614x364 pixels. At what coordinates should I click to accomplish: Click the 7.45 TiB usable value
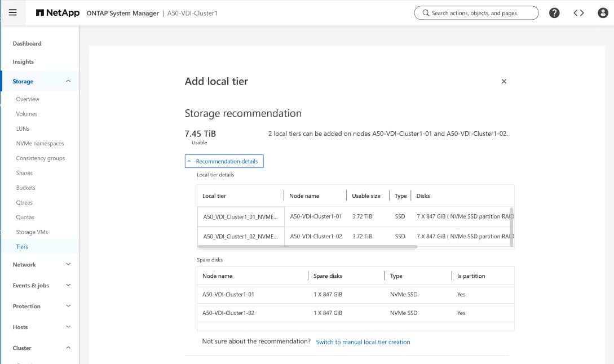pyautogui.click(x=200, y=134)
